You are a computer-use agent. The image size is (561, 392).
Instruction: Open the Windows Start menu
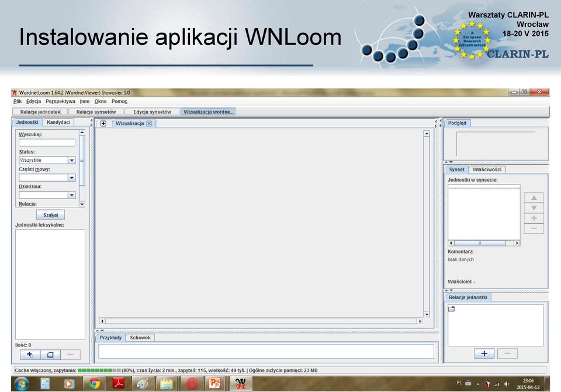pyautogui.click(x=22, y=384)
